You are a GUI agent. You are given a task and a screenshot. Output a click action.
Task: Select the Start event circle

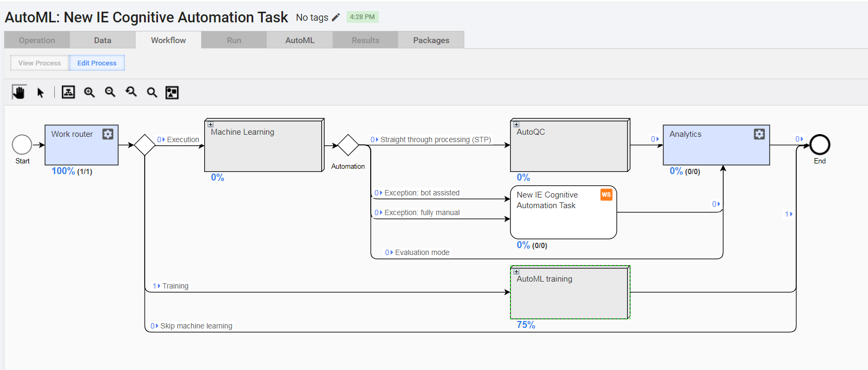tap(22, 145)
